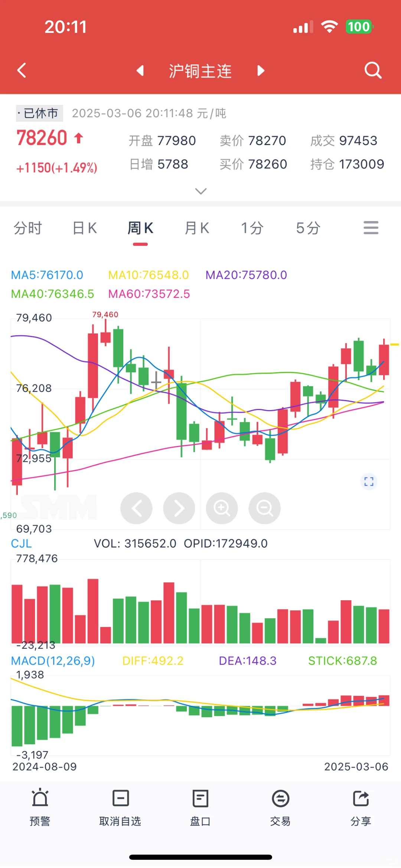Image resolution: width=401 pixels, height=868 pixels.
Task: Pan the chart left with the round arrow button
Action: [136, 508]
